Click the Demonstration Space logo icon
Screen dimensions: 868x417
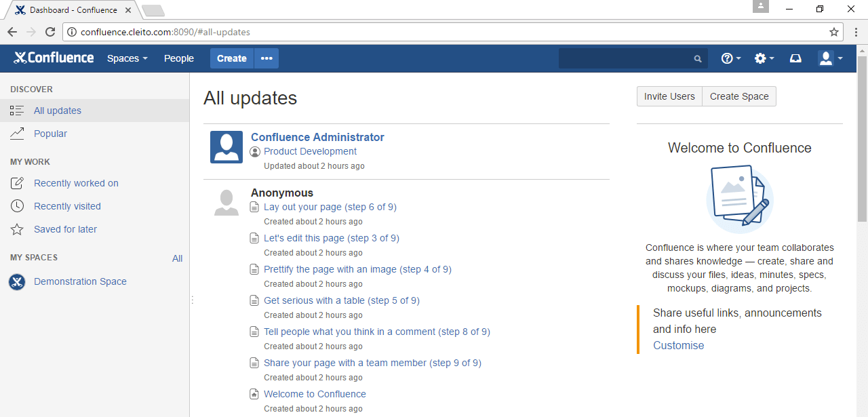17,282
